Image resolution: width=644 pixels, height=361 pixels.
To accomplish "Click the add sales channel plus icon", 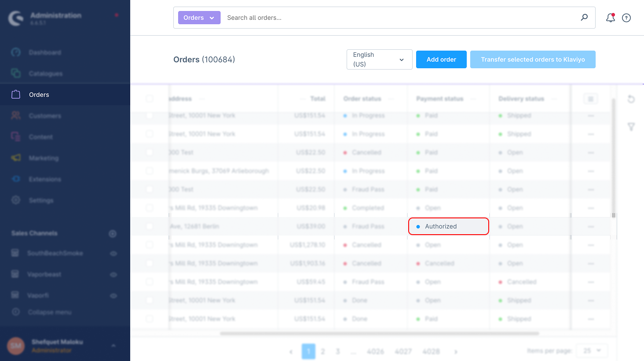I will [113, 233].
